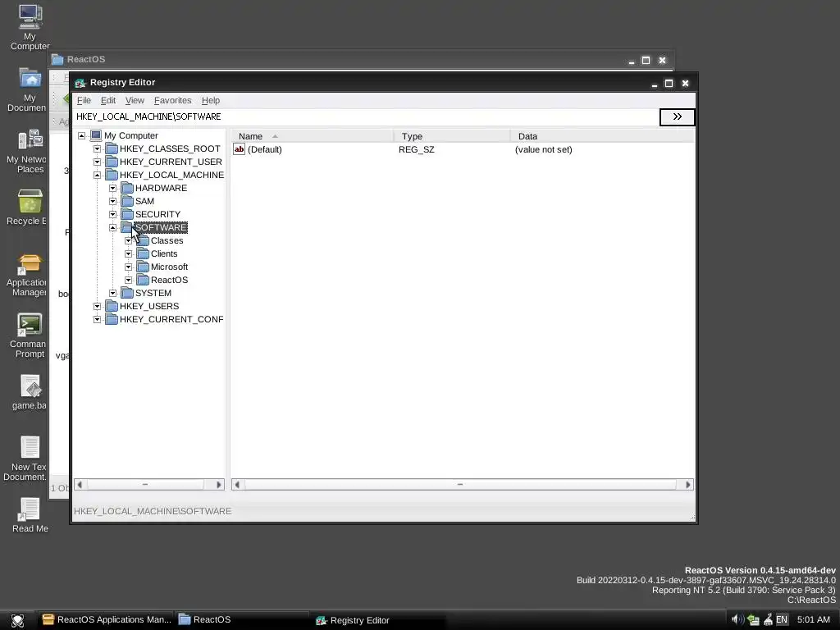Viewport: 840px width, 630px height.
Task: Switch to ReactOS folder taskbar button
Action: click(x=243, y=620)
